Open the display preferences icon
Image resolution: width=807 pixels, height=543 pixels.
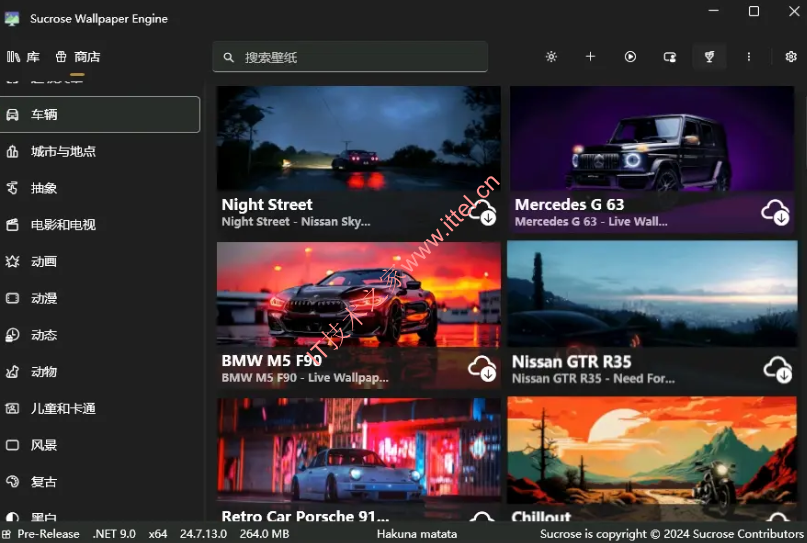tap(670, 57)
